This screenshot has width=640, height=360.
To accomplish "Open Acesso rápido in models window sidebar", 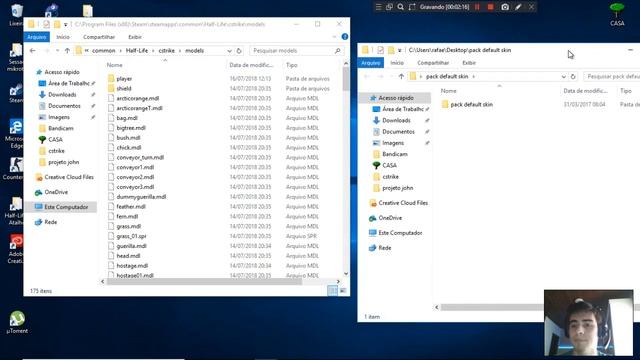I will (62, 72).
